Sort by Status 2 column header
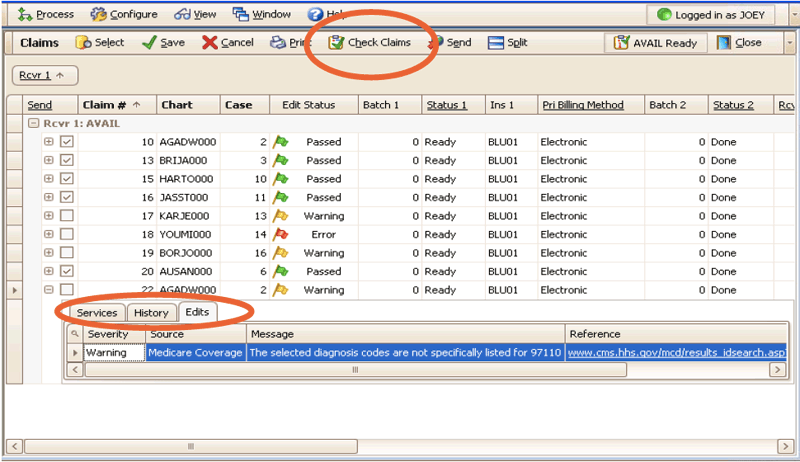Screen dimensions: 800x462 point(740,105)
